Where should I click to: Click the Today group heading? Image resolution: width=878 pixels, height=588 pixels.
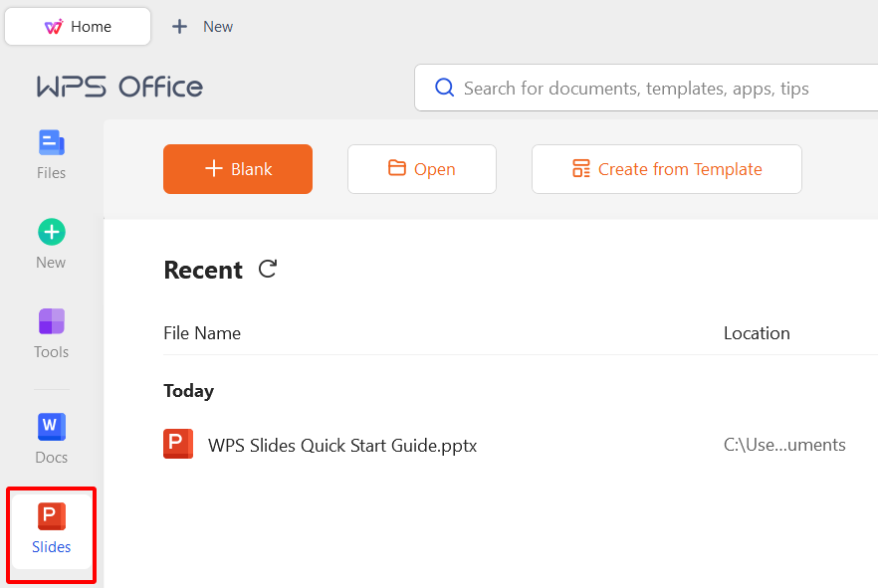pyautogui.click(x=189, y=391)
